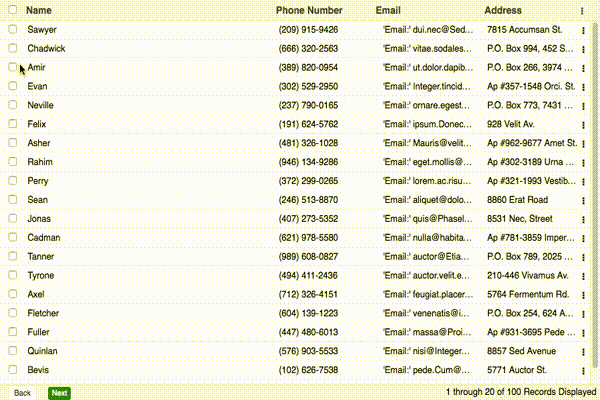
Task: Open the column options menu in the header
Action: point(583,10)
